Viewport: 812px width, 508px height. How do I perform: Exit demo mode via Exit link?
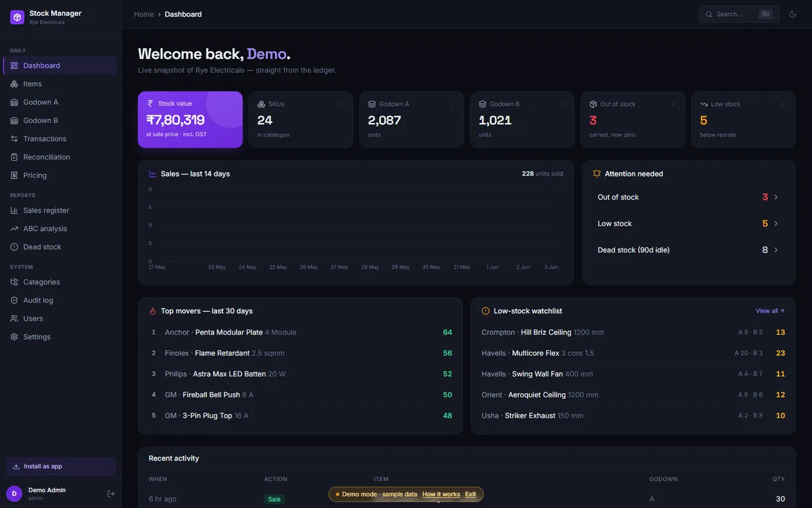point(470,494)
